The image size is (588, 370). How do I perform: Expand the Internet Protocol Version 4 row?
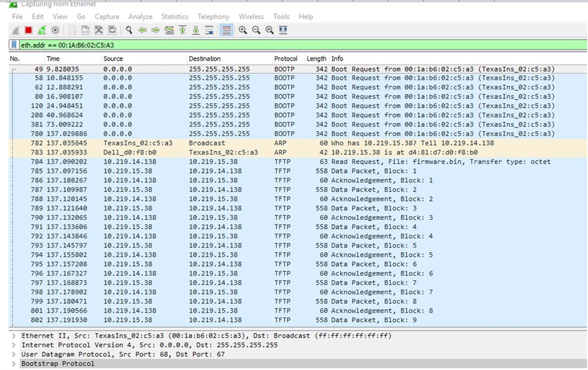point(14,345)
